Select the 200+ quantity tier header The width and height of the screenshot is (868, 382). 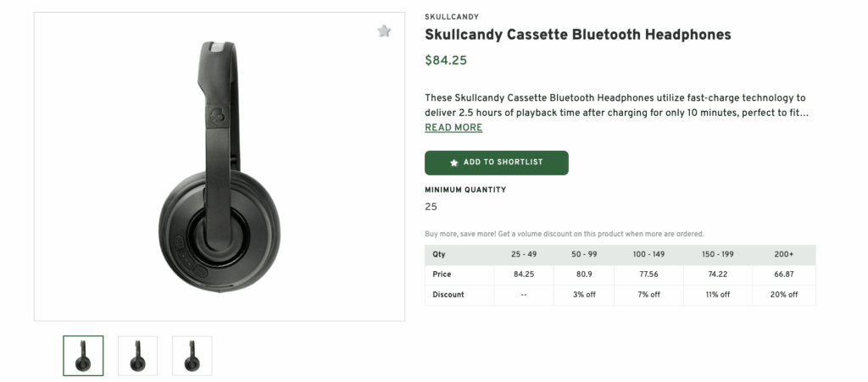[782, 254]
